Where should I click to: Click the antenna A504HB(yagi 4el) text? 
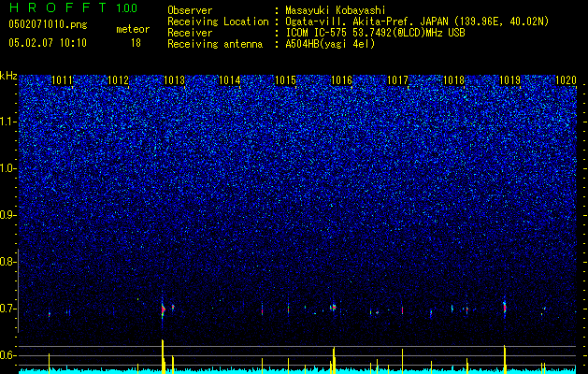tap(330, 44)
